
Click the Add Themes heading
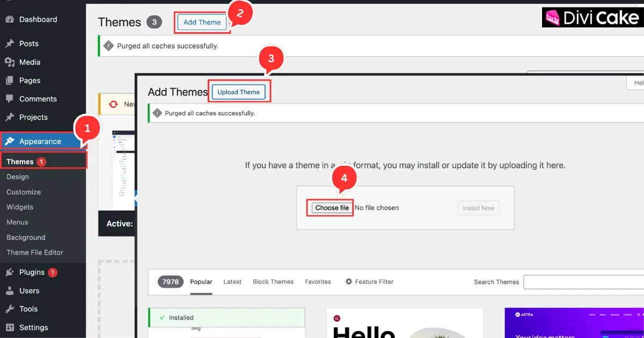pos(178,92)
